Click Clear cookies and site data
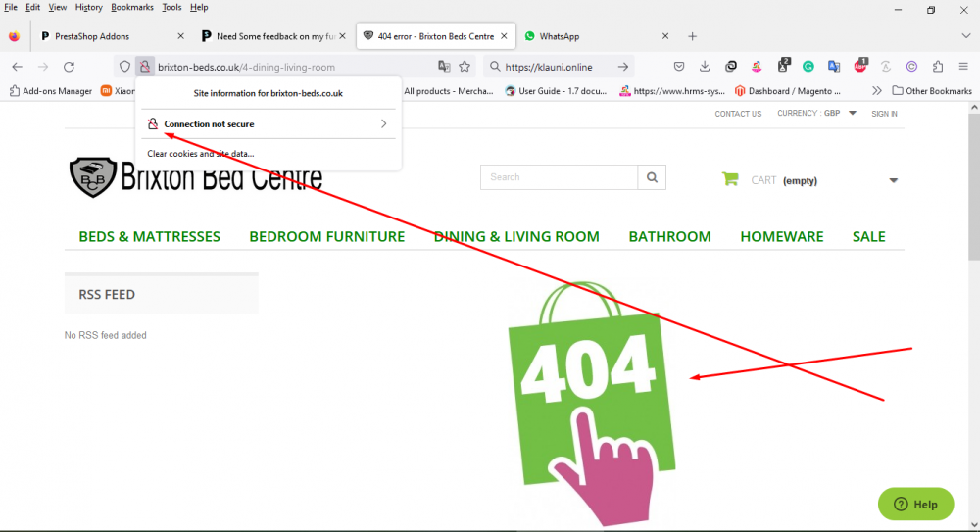The image size is (980, 532). tap(201, 153)
